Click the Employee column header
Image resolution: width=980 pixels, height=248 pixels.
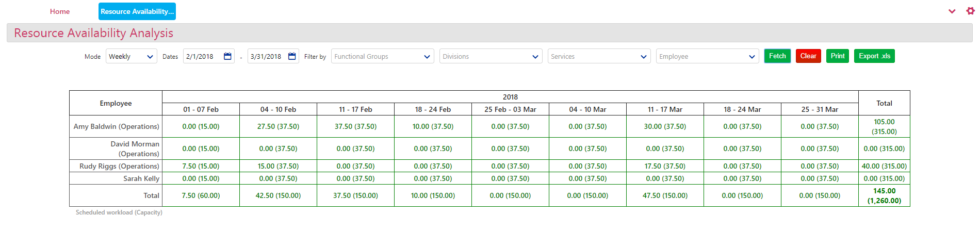(116, 103)
